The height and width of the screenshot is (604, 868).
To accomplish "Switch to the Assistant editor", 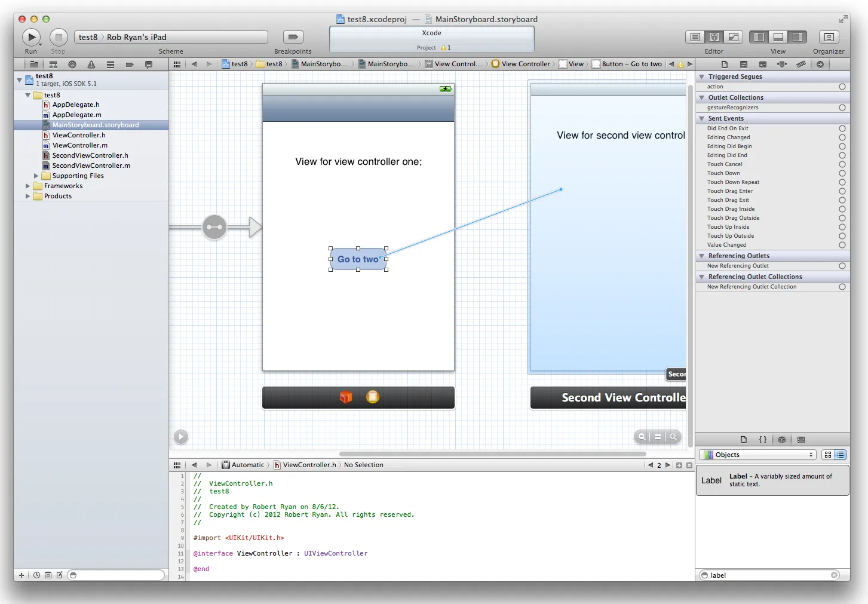I will 714,37.
